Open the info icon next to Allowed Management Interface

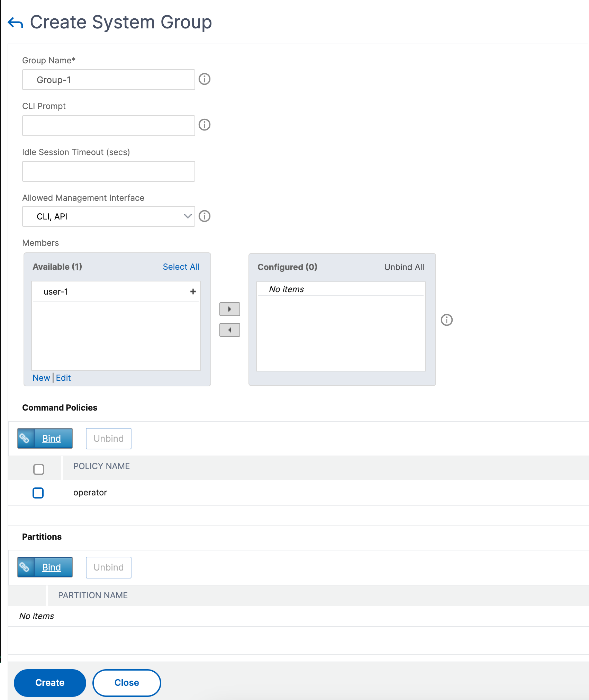[205, 216]
